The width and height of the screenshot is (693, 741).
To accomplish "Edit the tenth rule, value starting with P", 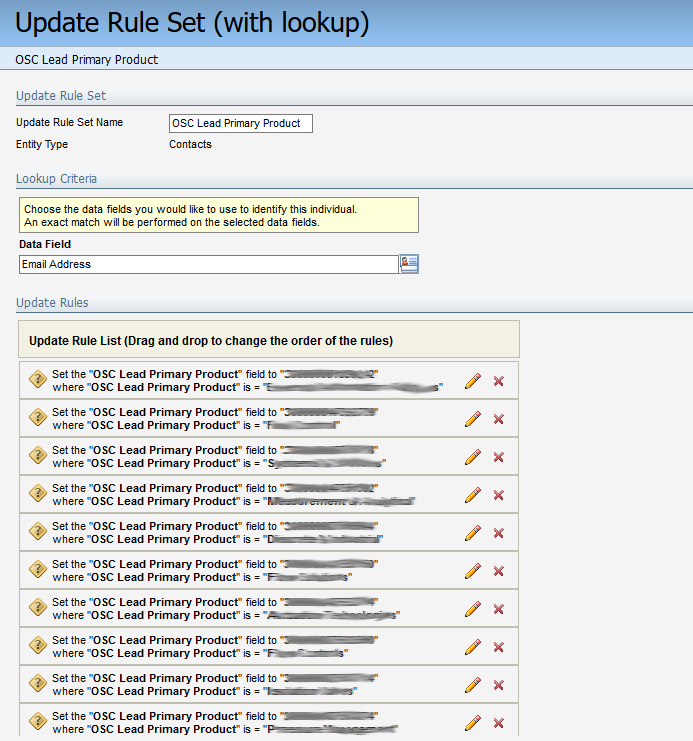I will click(473, 723).
